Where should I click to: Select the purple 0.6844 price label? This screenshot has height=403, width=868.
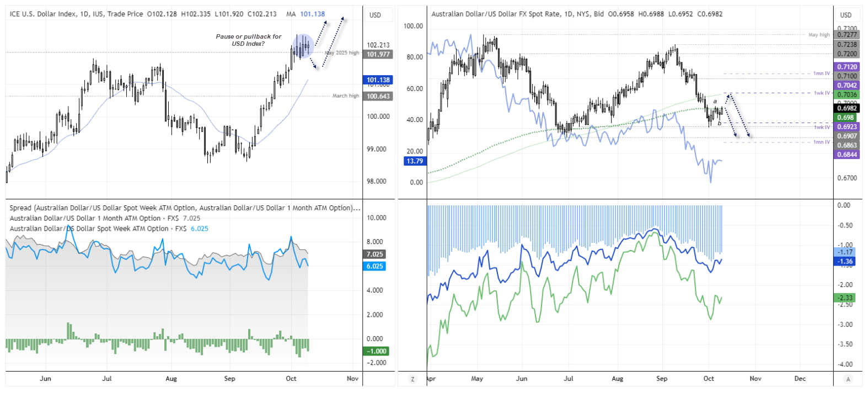pos(847,155)
